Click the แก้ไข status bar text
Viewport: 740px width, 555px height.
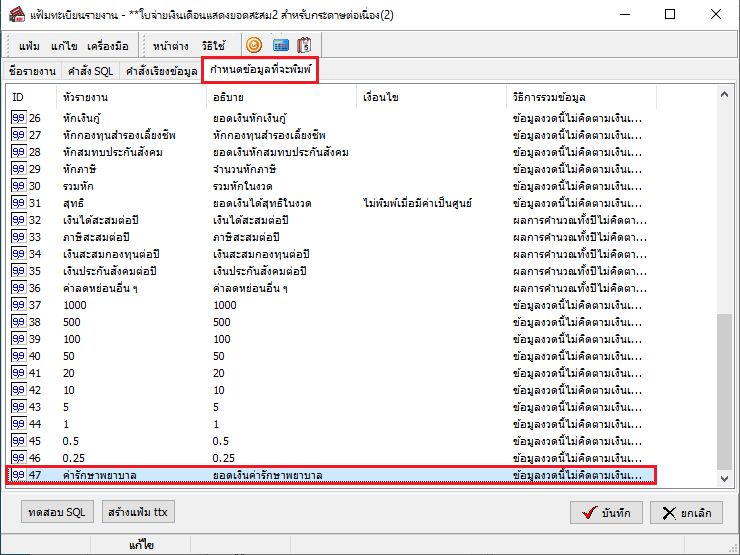click(x=141, y=545)
